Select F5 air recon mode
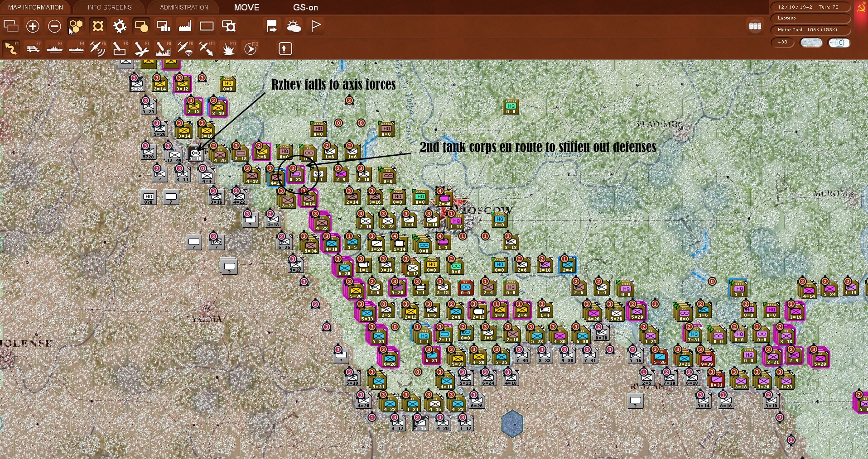Image resolution: width=868 pixels, height=459 pixels. 98,48
